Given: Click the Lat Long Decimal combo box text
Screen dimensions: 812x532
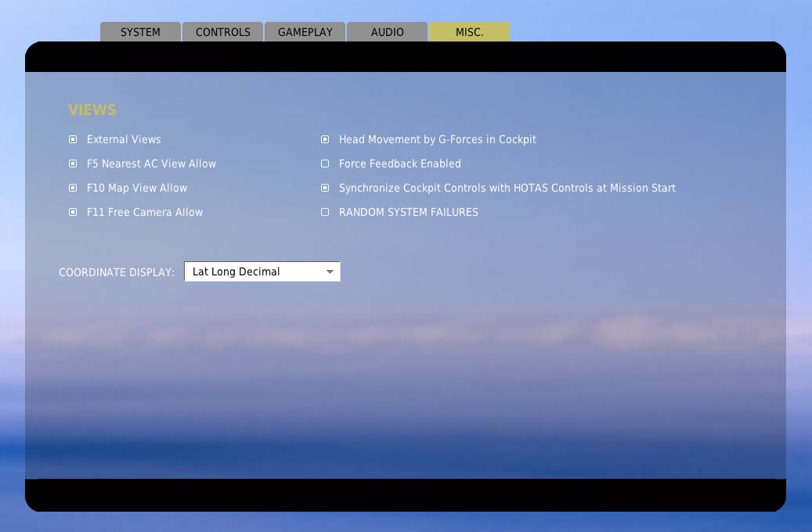Looking at the screenshot, I should (x=236, y=271).
